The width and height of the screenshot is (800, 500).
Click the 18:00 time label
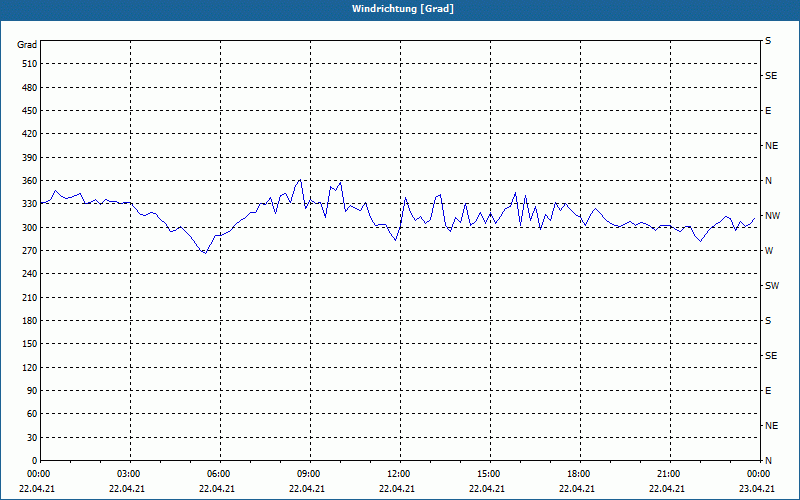579,474
